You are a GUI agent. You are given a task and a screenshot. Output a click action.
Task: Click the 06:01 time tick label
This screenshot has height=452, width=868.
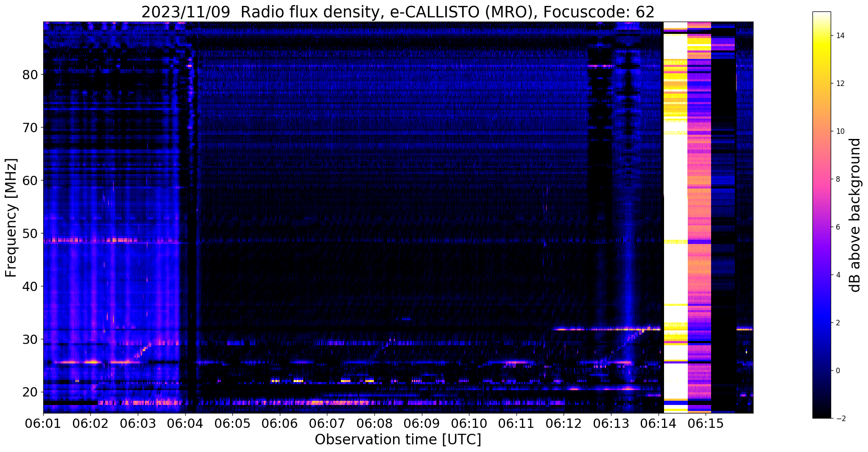43,424
